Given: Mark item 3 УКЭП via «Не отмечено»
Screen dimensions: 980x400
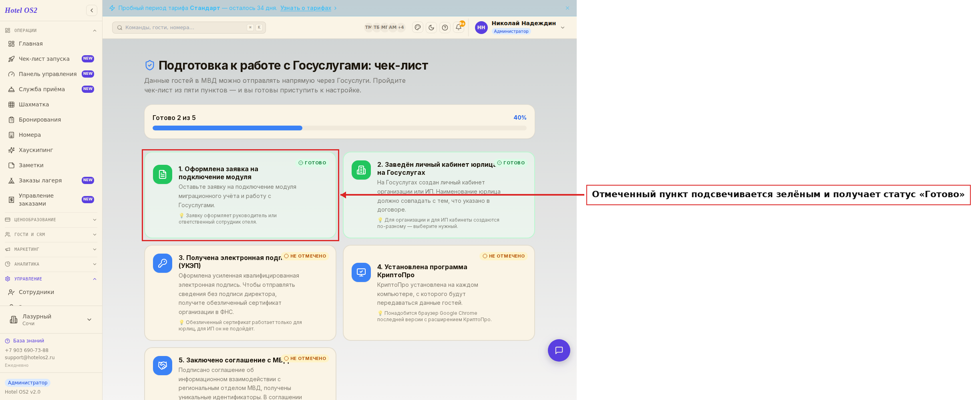Looking at the screenshot, I should point(305,256).
